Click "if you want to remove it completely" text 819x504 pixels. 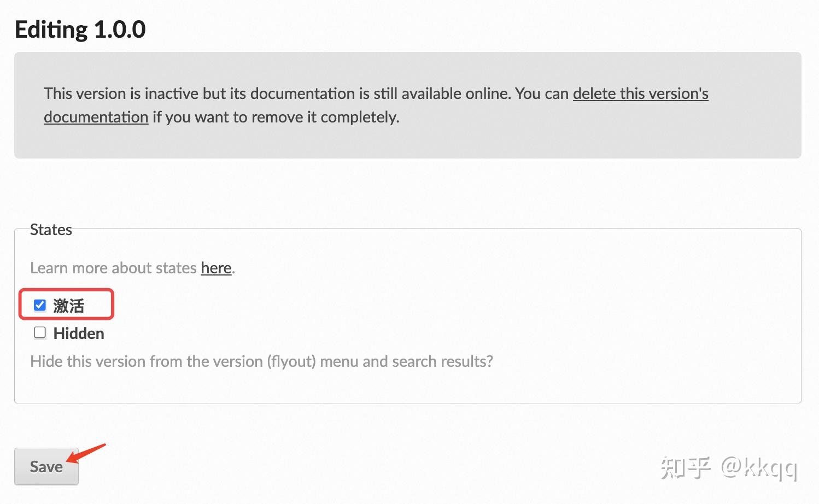pyautogui.click(x=276, y=117)
